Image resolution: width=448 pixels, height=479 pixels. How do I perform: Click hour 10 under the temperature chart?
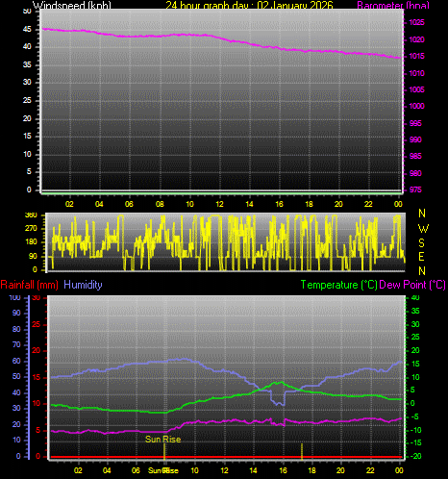194,470
